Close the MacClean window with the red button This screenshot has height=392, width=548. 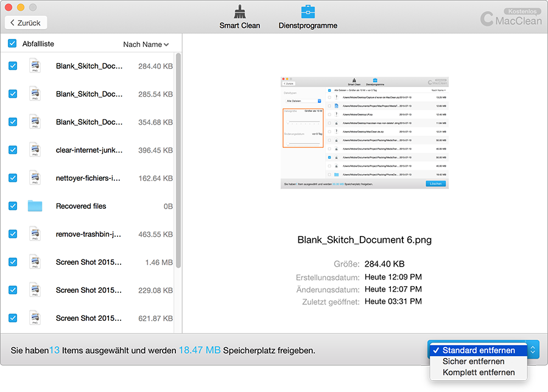[x=9, y=7]
